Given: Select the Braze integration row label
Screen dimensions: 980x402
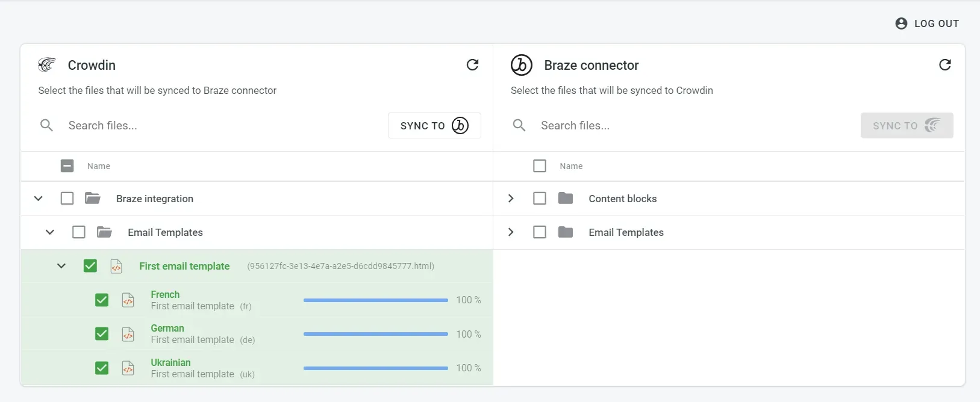Looking at the screenshot, I should coord(155,199).
